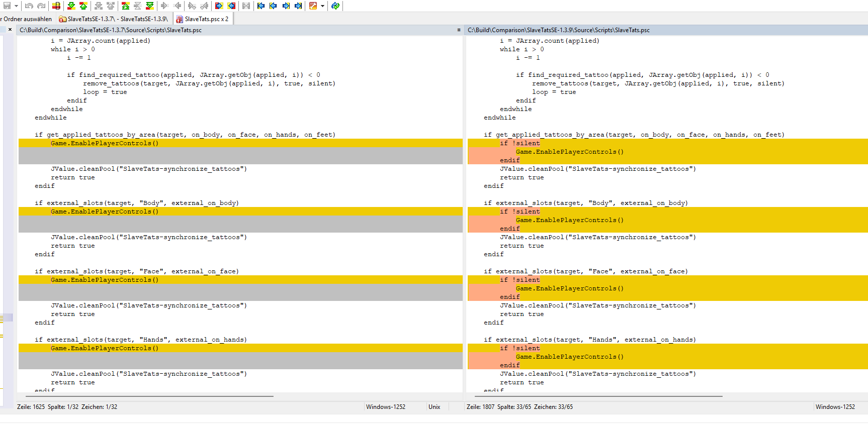Click the grayed next conflict icon
Image resolution: width=868 pixels, height=424 pixels.
(99, 6)
